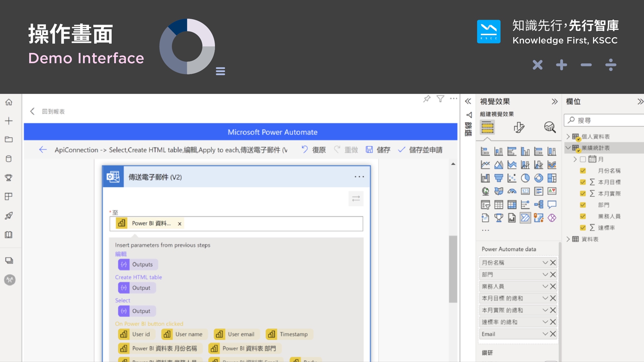The height and width of the screenshot is (362, 644).
Task: Toggle the 達標率 field checkbox
Action: [583, 227]
